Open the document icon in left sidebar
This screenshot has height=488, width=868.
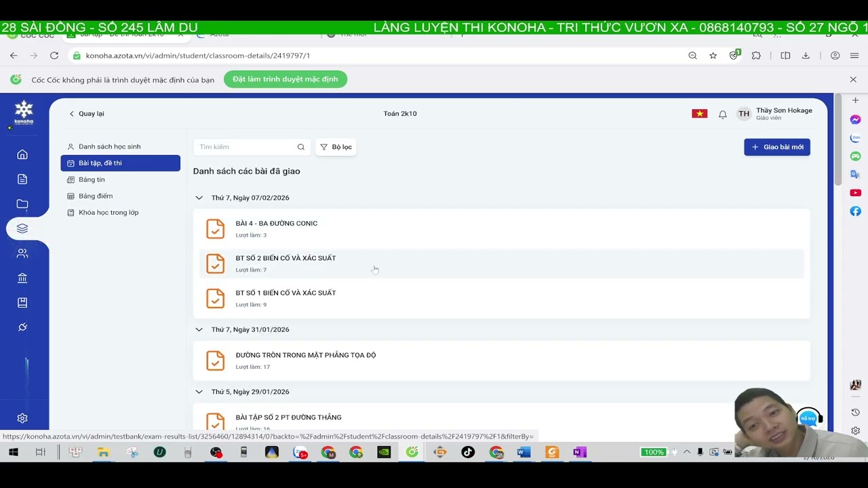[x=22, y=179]
